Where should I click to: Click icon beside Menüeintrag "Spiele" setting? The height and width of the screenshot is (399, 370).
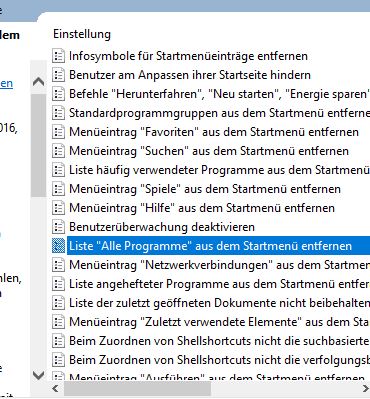[58, 189]
